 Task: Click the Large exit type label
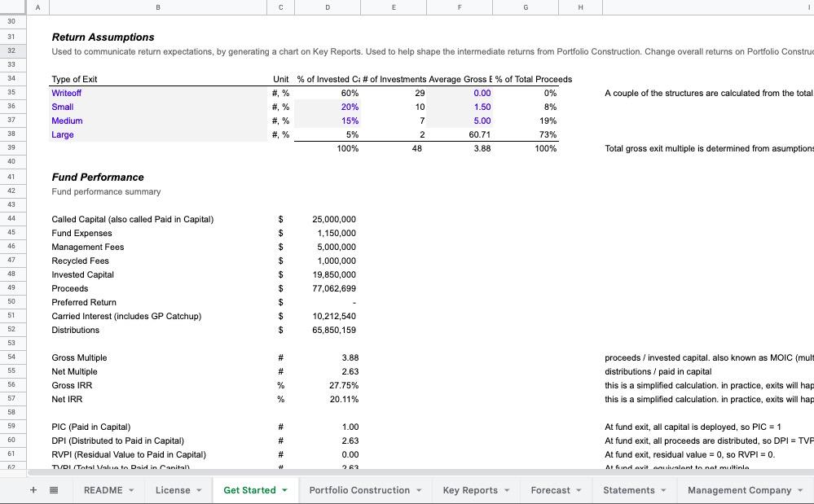pyautogui.click(x=63, y=134)
